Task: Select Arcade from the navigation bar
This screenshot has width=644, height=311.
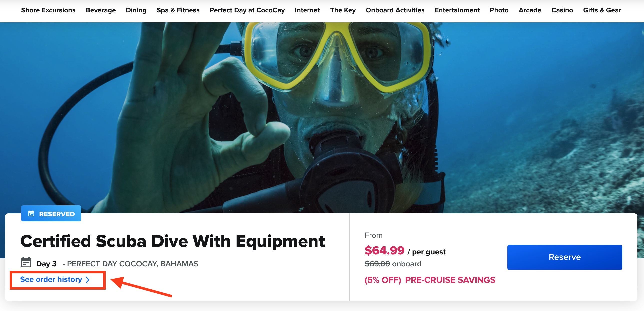Action: (530, 10)
